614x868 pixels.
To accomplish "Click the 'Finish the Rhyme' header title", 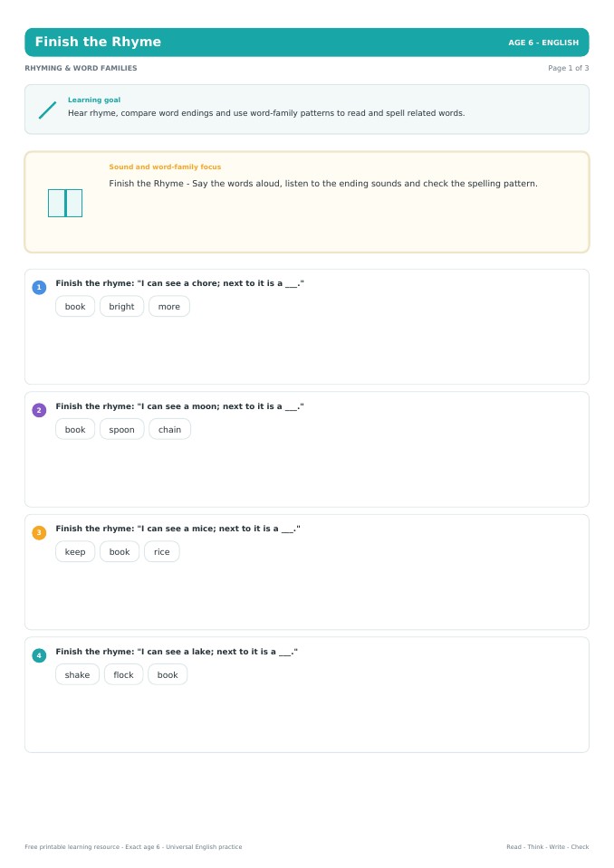I will (98, 42).
